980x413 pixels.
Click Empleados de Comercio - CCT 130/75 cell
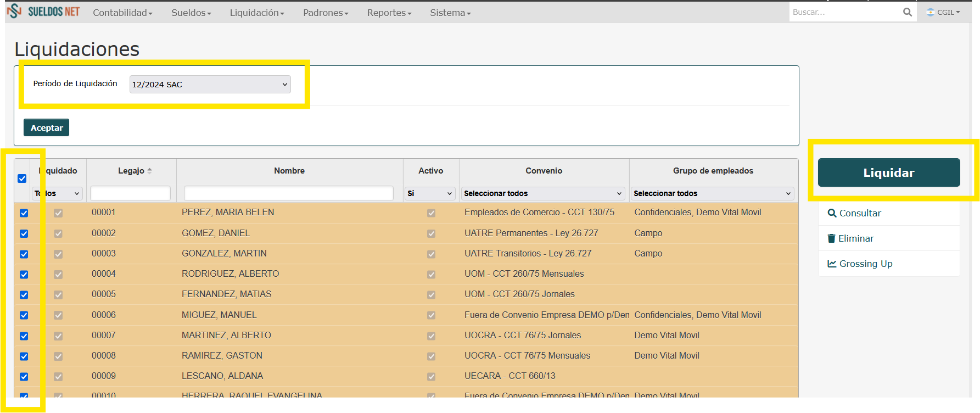[540, 212]
